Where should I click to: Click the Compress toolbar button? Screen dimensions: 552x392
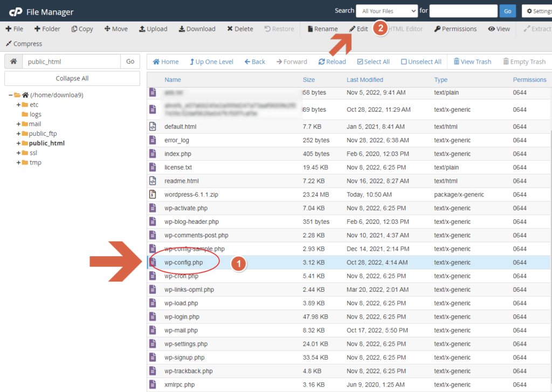24,44
